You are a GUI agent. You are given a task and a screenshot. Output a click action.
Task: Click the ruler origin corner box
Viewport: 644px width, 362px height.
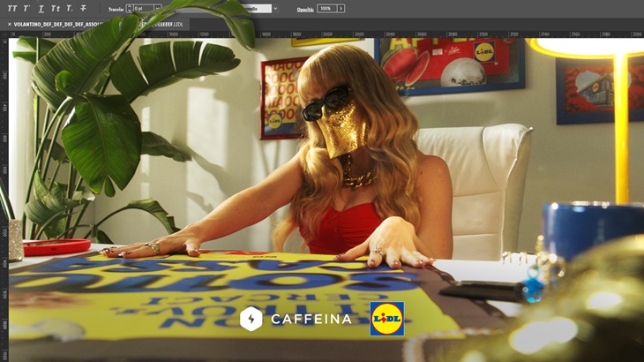pyautogui.click(x=4, y=34)
